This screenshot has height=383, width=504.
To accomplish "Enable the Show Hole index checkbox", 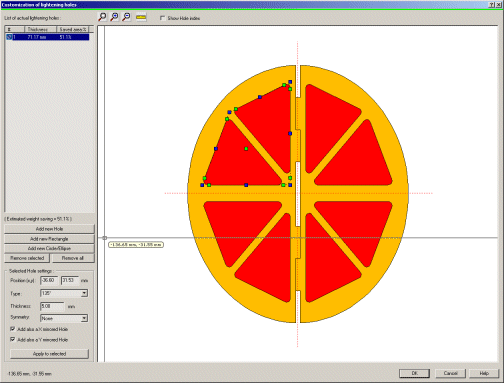I will click(163, 18).
